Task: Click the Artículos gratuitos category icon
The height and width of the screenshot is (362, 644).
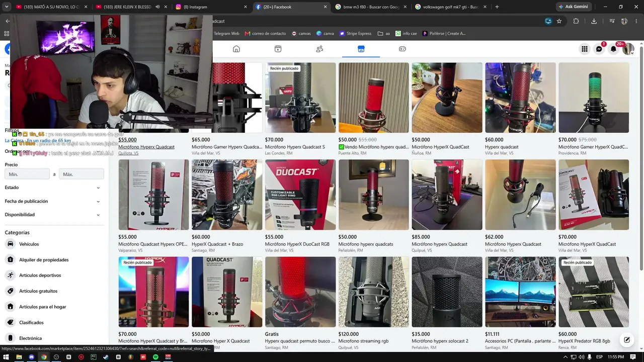Action: (10, 291)
